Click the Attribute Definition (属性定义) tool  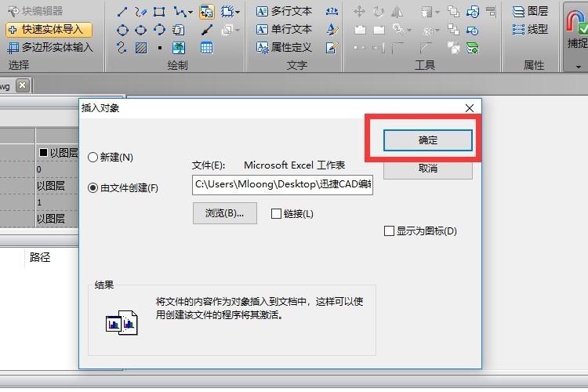coord(284,47)
